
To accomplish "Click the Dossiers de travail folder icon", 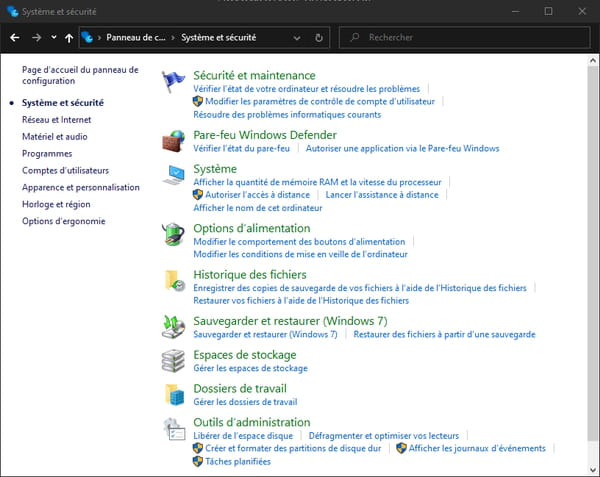I will 174,394.
